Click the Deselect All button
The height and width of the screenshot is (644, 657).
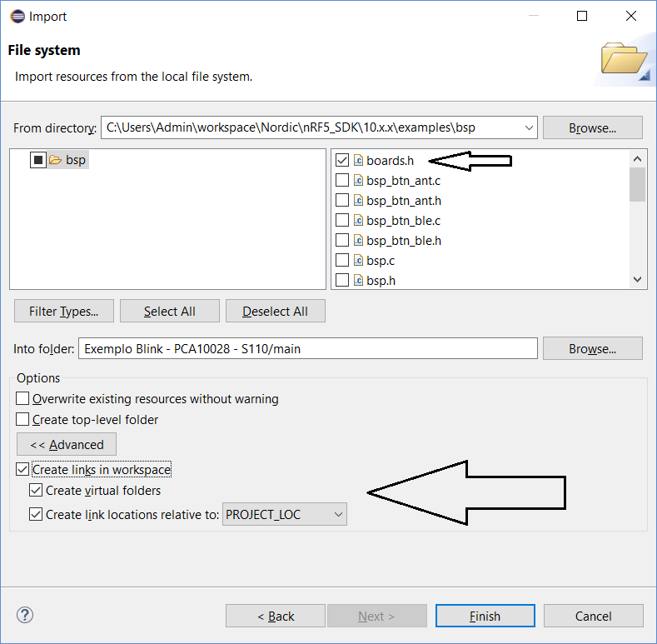click(276, 311)
